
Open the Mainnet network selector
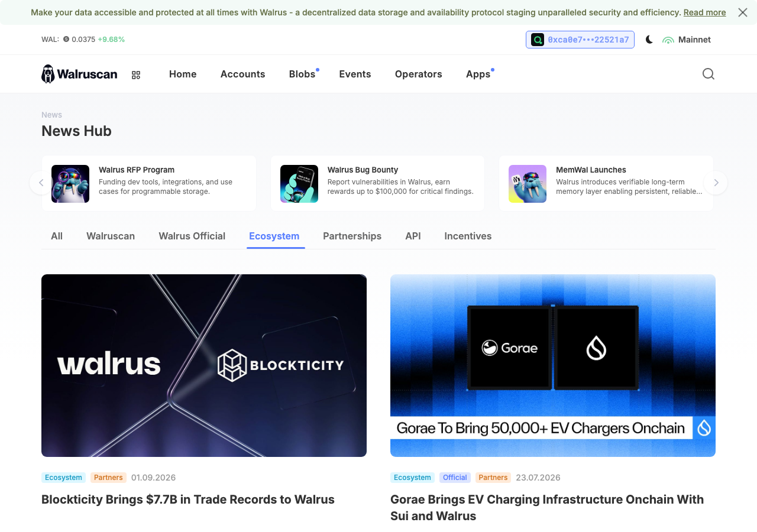pyautogui.click(x=687, y=40)
